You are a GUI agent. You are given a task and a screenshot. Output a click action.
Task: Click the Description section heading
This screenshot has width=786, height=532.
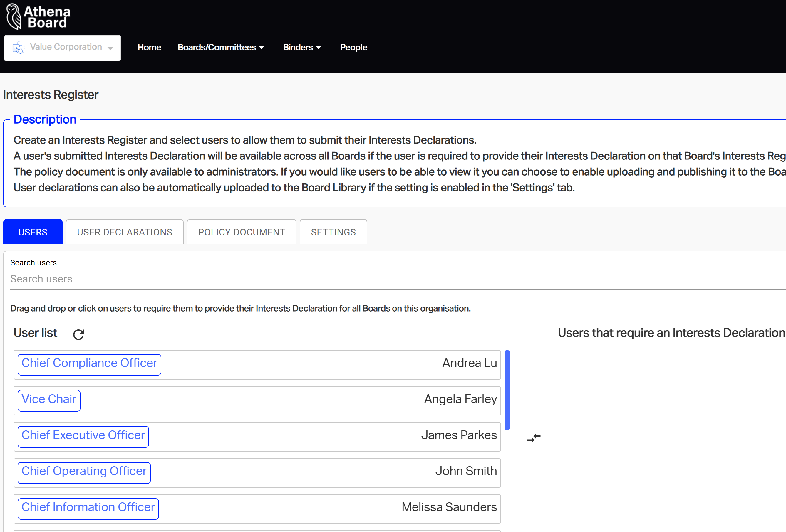(x=45, y=119)
